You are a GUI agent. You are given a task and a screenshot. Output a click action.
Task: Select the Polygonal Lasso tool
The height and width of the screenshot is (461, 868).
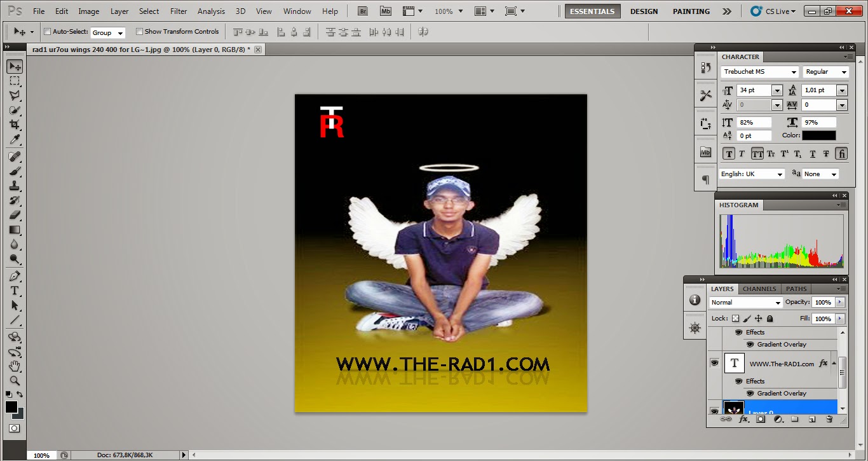[14, 95]
